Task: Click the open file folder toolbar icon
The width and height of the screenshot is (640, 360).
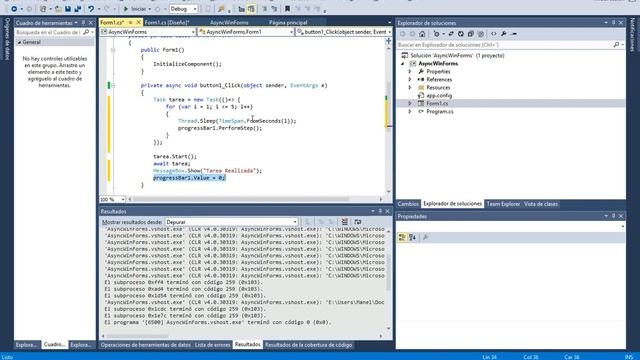Action: pos(58,9)
